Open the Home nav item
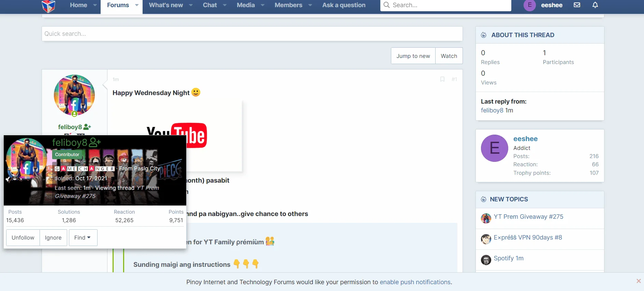The image size is (644, 291). click(x=78, y=5)
